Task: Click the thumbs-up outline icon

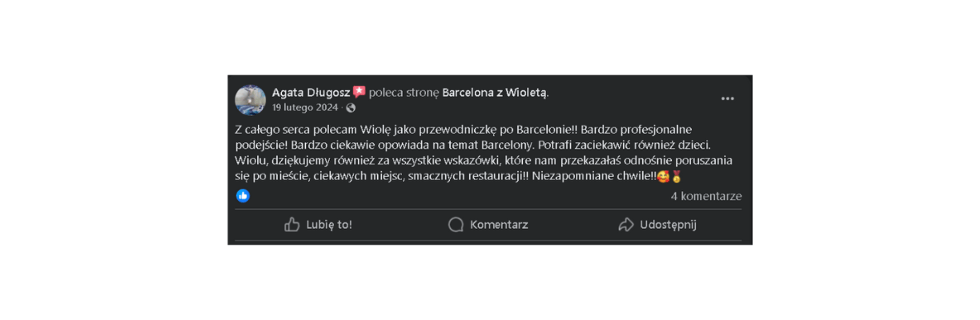Action: click(x=292, y=225)
